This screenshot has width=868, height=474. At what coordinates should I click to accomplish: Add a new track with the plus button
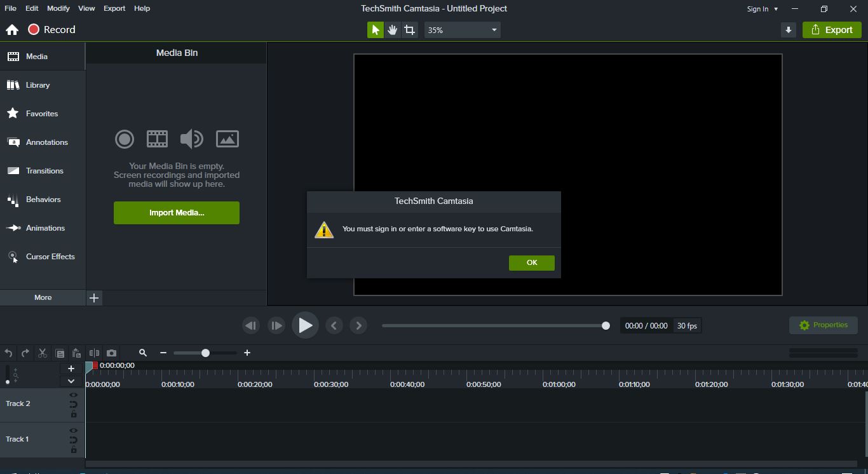tap(71, 369)
